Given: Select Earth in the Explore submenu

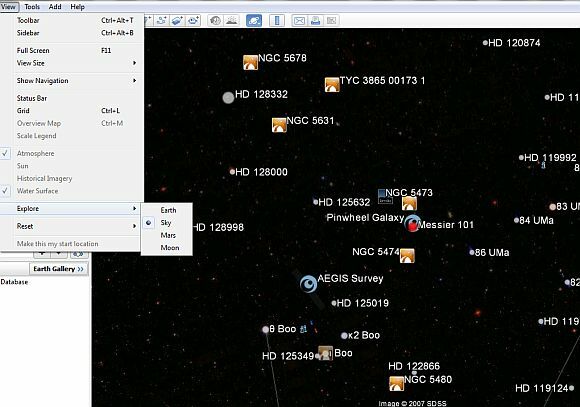Looking at the screenshot, I should pyautogui.click(x=166, y=210).
